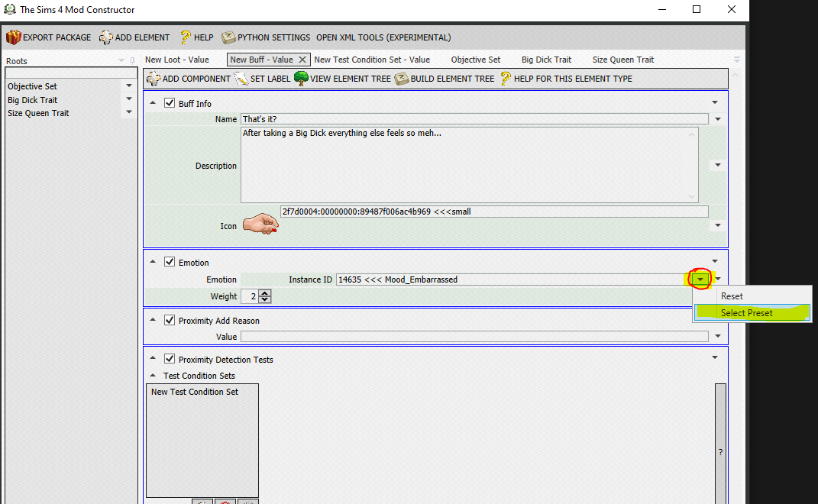Collapse the Emotion section
818x504 pixels.
tap(153, 261)
